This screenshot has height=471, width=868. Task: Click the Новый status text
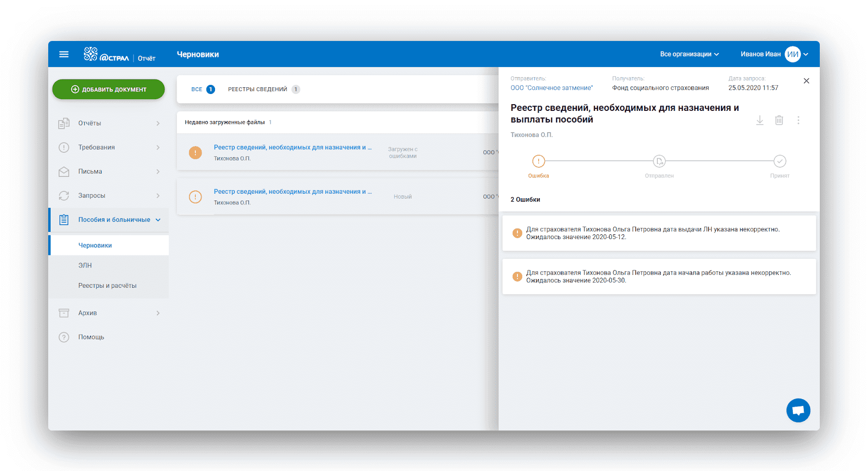point(403,197)
